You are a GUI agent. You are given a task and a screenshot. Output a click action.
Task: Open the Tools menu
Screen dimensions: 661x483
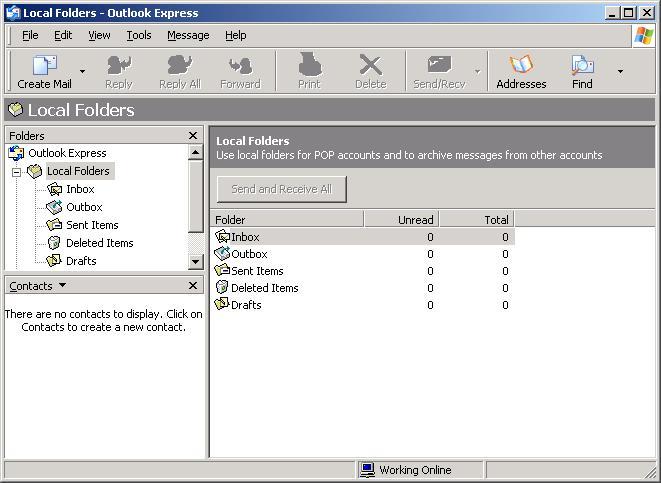(x=139, y=35)
